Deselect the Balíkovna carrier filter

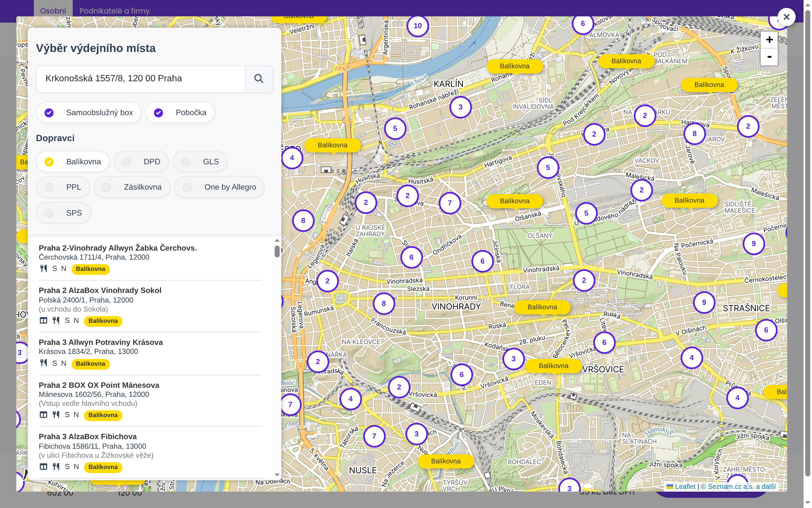click(73, 162)
